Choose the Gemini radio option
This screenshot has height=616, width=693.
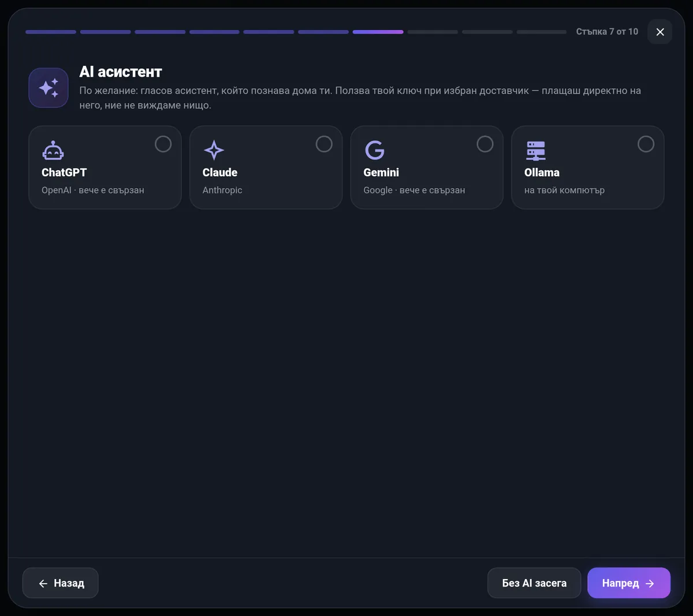[x=485, y=144]
